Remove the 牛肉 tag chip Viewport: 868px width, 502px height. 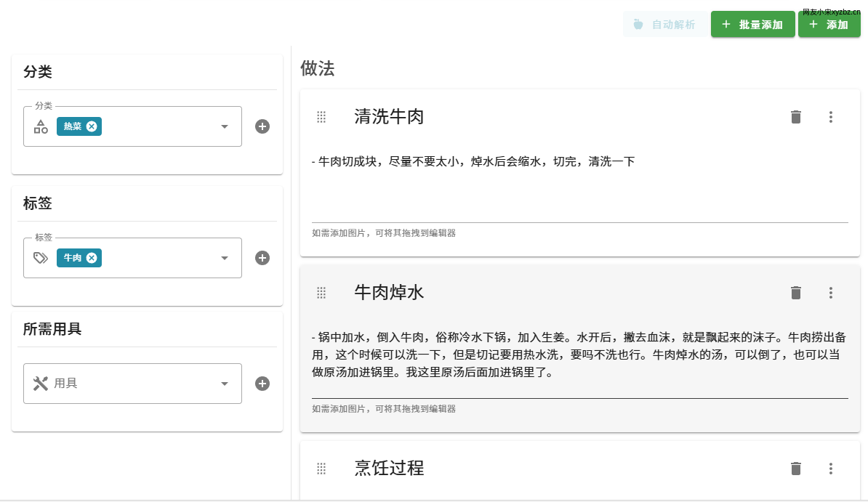pos(92,258)
